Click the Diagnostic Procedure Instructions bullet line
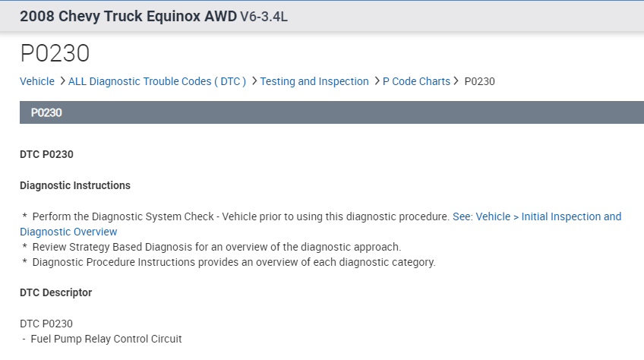 pos(233,262)
